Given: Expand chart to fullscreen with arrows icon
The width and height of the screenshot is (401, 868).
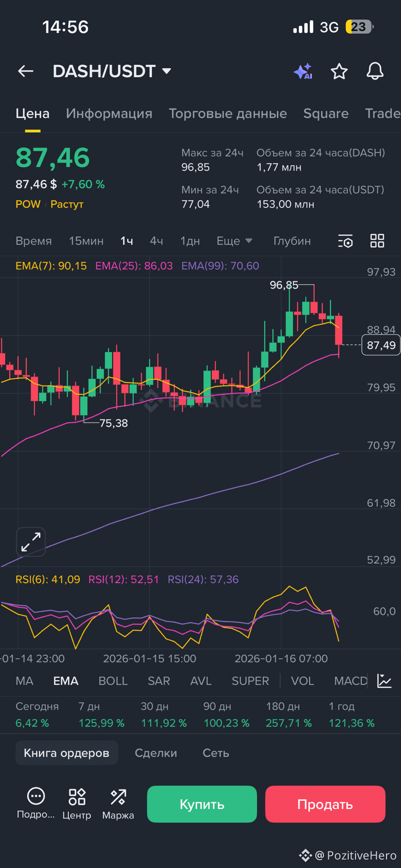Looking at the screenshot, I should pyautogui.click(x=31, y=542).
